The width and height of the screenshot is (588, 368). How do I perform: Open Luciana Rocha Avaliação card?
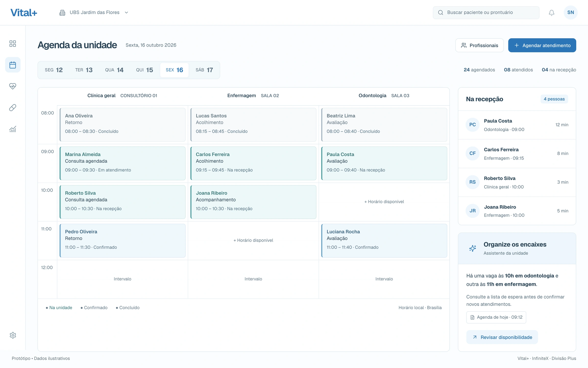pos(384,241)
